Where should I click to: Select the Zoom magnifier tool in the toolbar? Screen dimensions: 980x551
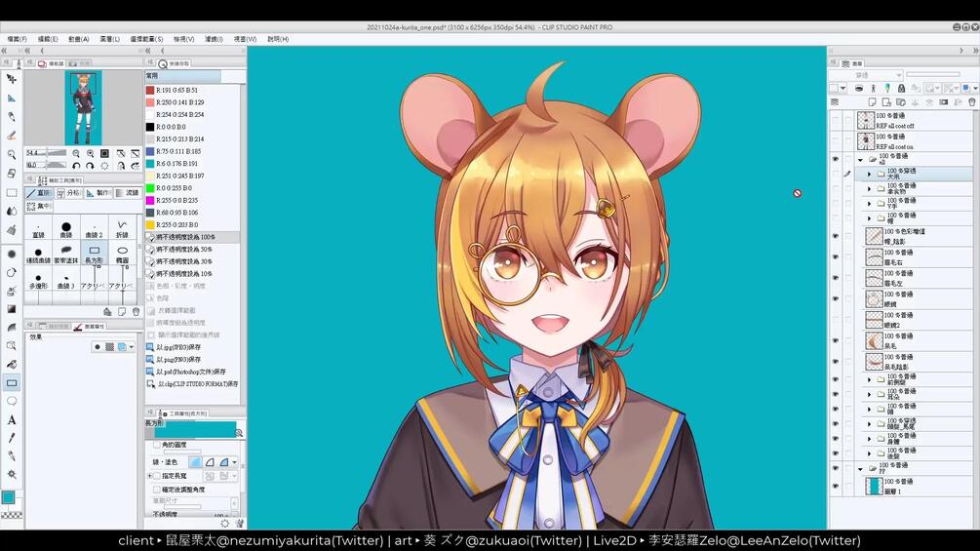(12, 154)
